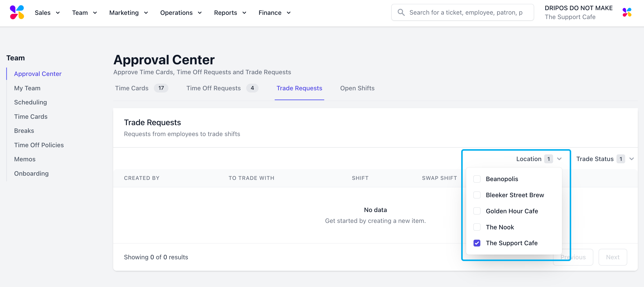
Task: Tick the Bleeker Street Brew checkbox
Action: [x=477, y=195]
